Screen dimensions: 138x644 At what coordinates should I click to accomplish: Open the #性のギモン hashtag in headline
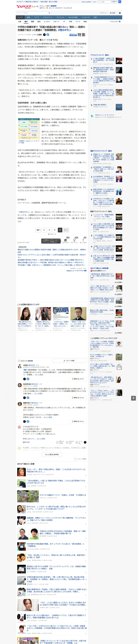(x=65, y=30)
